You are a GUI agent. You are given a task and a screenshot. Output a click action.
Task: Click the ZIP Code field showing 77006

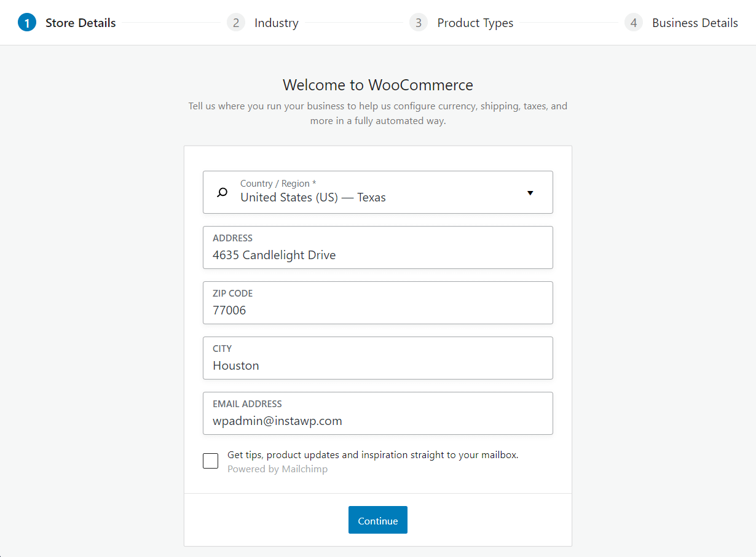pos(377,303)
